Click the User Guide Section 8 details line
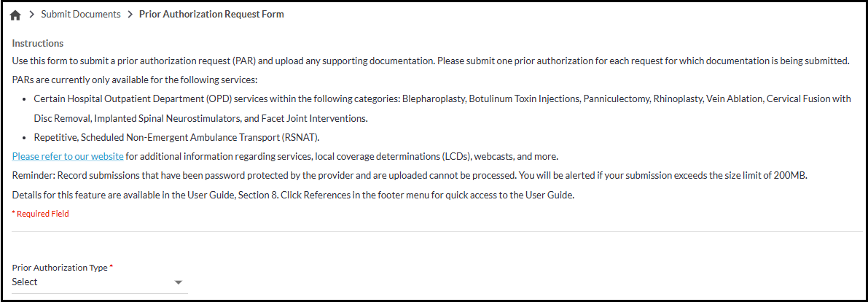This screenshot has height=302, width=868. click(293, 195)
